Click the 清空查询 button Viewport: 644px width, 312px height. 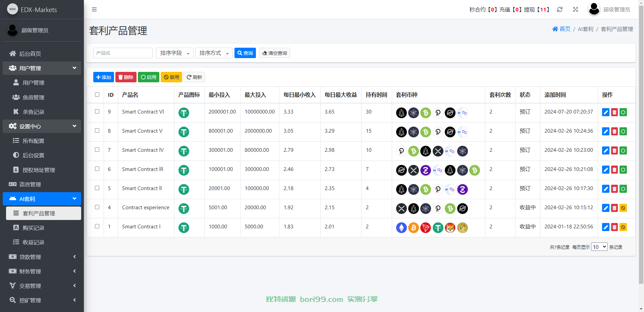coord(275,53)
